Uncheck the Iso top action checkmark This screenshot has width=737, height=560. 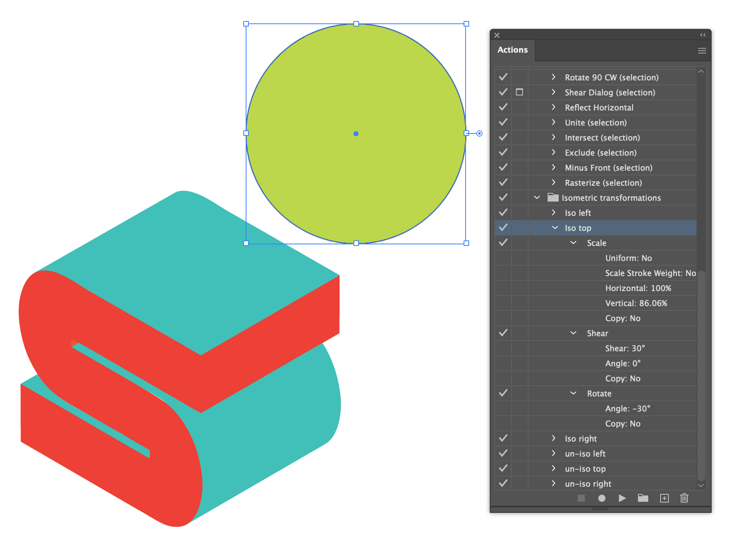click(503, 227)
